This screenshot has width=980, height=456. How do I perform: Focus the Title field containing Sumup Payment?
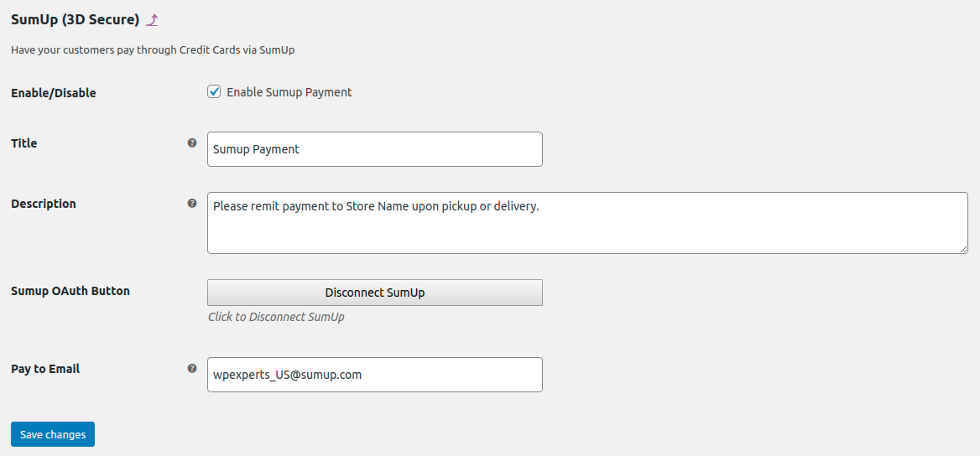(x=375, y=149)
